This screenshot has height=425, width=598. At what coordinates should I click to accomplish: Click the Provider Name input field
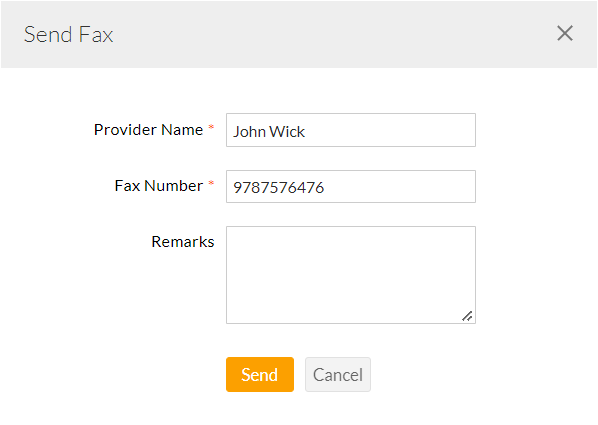click(350, 130)
